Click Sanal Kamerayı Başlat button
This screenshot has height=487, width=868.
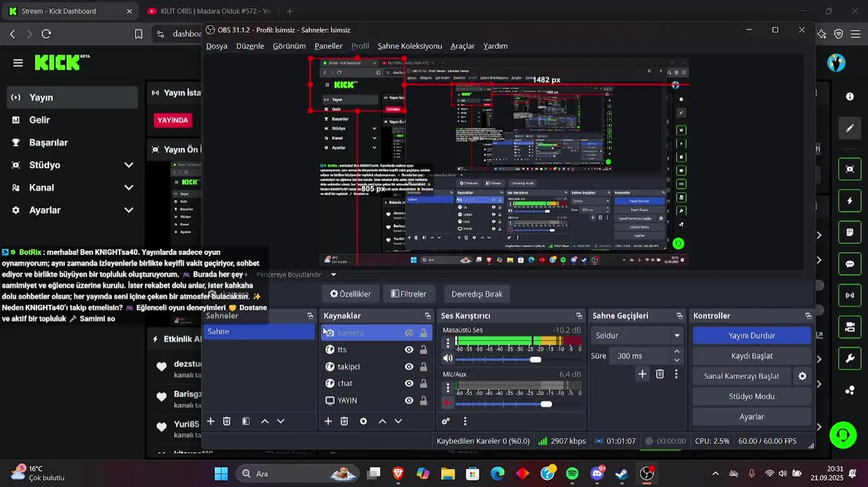(741, 376)
